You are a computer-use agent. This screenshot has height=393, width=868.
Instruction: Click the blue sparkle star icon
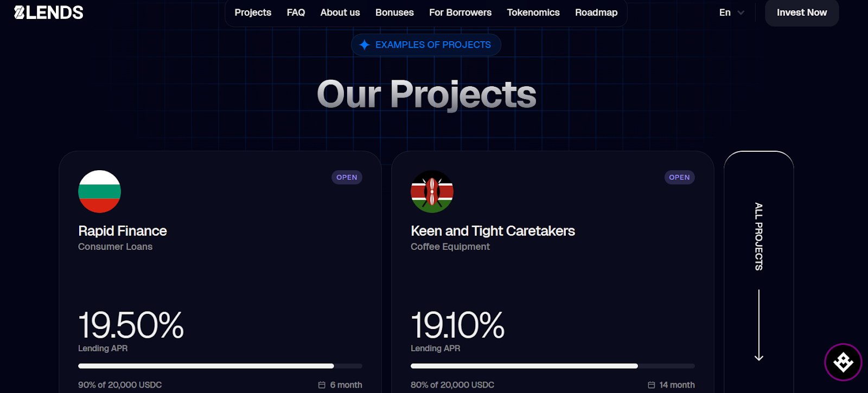point(365,45)
